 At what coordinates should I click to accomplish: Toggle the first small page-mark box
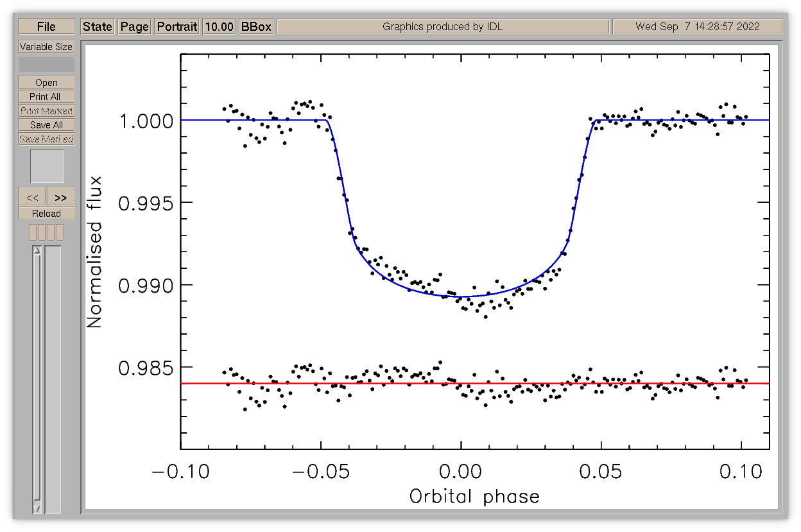coord(33,232)
